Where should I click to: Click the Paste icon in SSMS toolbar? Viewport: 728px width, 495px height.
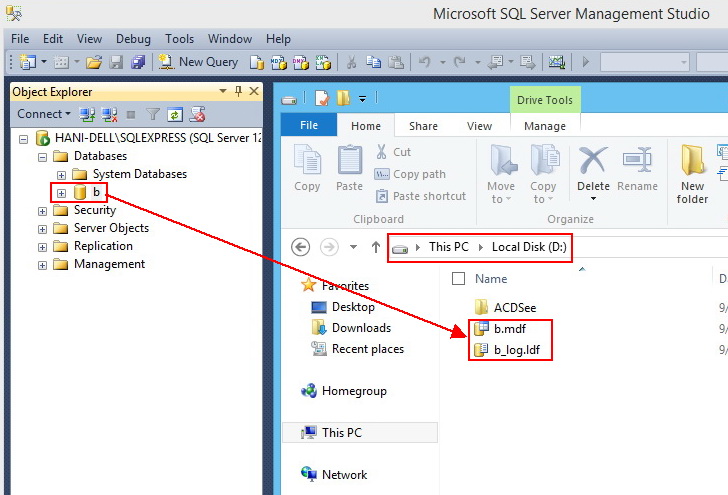click(396, 62)
